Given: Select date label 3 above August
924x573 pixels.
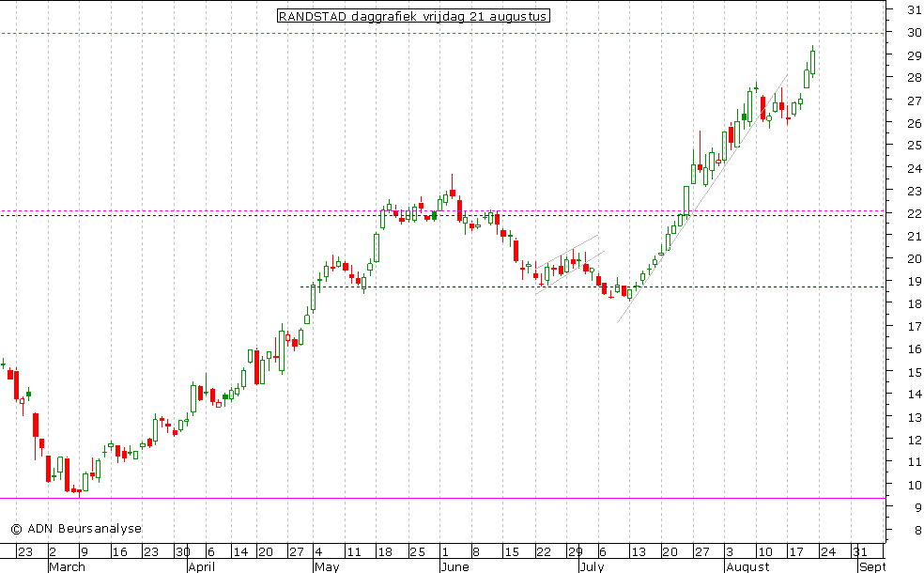Looking at the screenshot, I should 731,551.
